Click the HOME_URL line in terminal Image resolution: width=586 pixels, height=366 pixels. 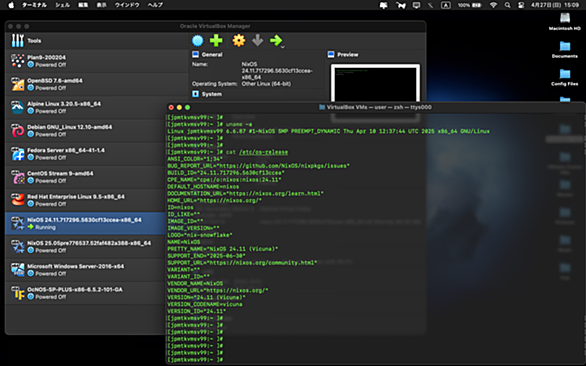click(215, 200)
